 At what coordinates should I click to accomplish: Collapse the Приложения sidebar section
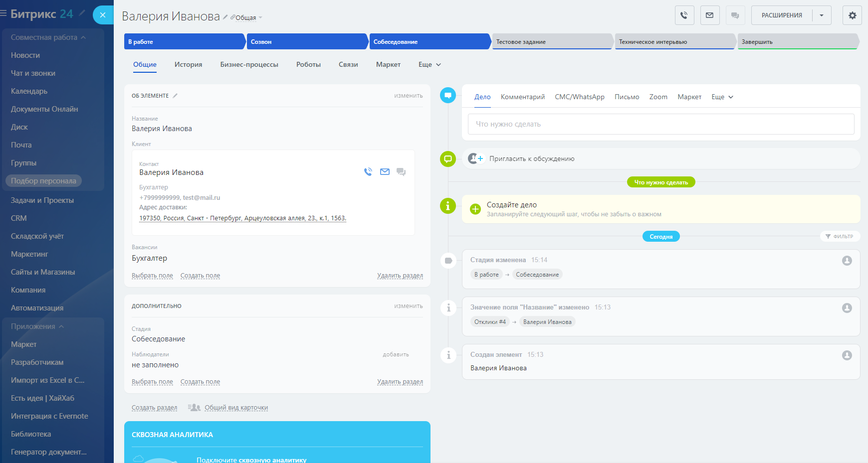coord(61,326)
